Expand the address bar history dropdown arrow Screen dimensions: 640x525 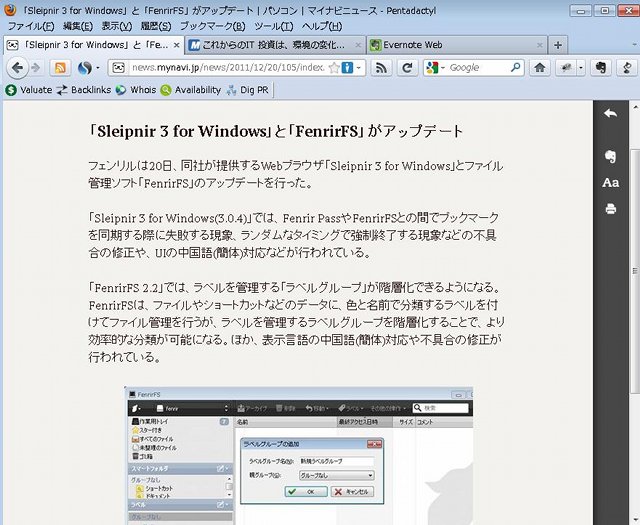point(359,68)
